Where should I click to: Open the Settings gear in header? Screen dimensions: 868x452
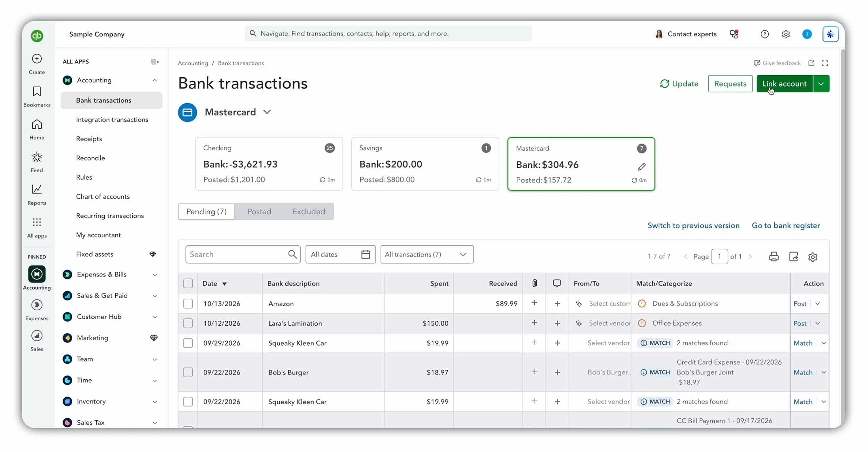786,34
